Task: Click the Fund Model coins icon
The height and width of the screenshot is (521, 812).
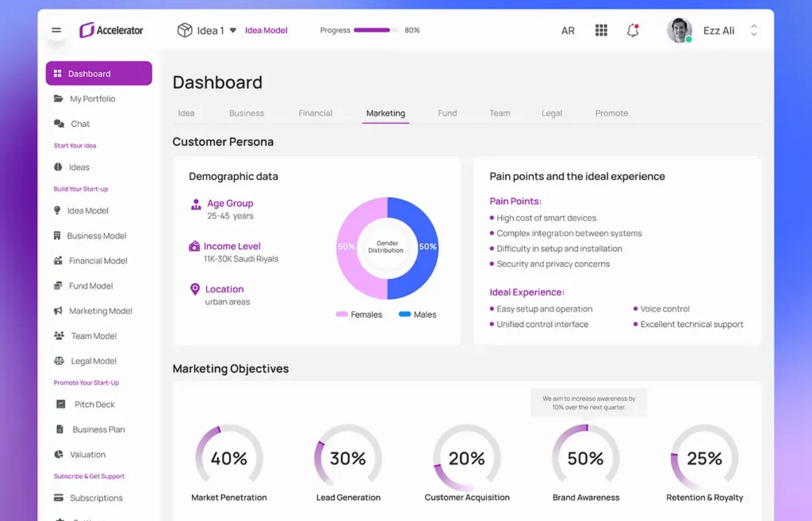Action: (58, 285)
